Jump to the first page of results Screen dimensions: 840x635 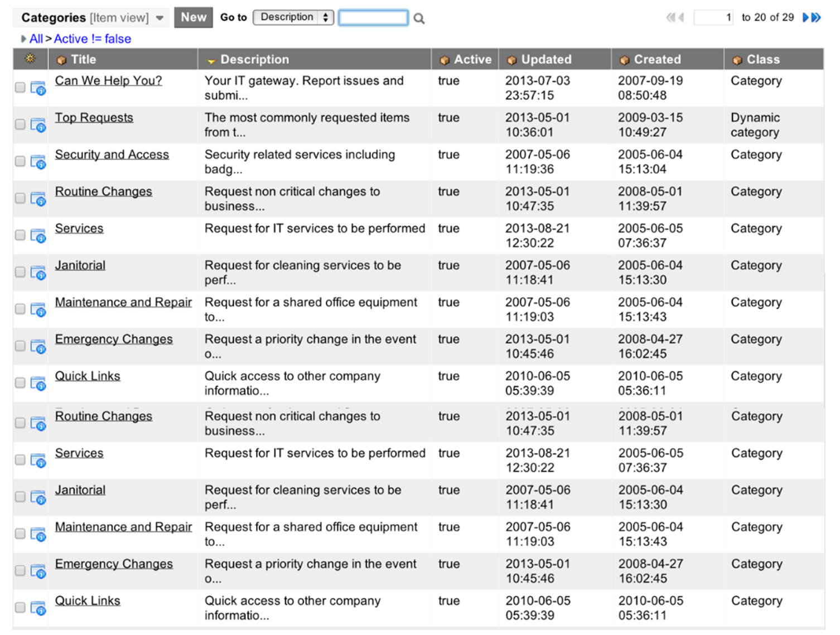point(670,18)
